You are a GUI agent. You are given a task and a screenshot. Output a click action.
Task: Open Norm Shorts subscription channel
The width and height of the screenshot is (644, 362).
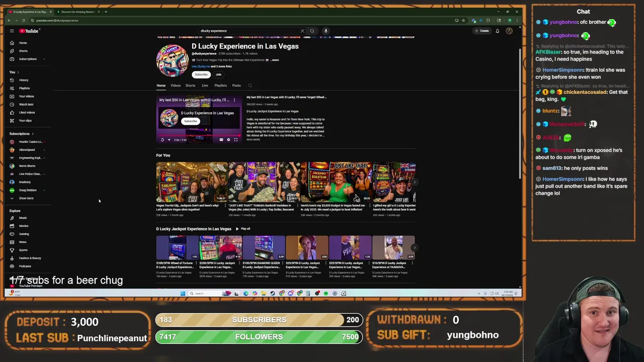(28, 166)
